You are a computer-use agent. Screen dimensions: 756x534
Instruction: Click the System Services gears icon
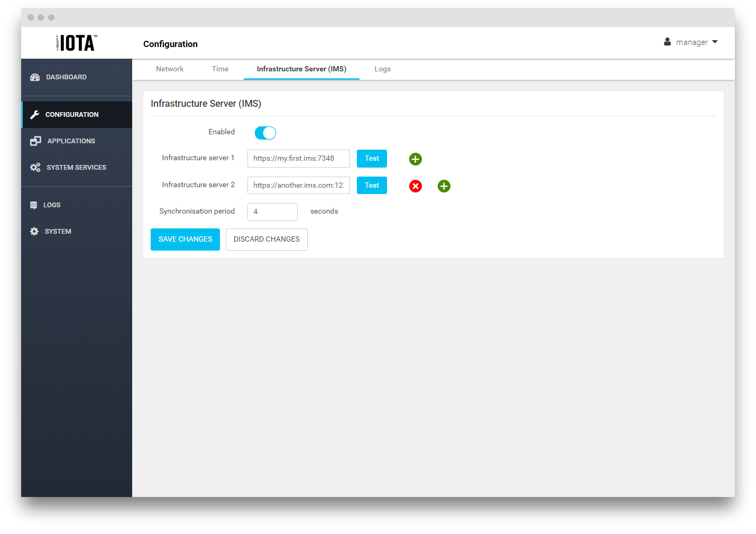click(x=35, y=168)
